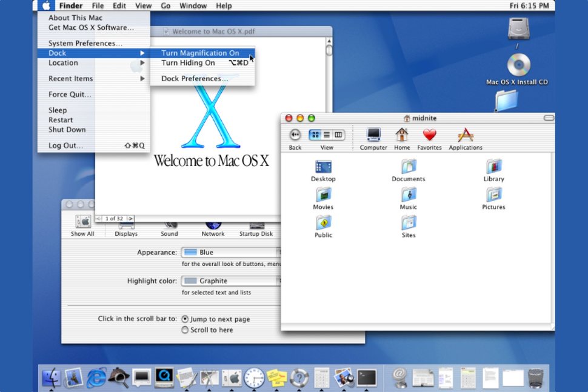
Task: Switch Finder to icon view
Action: coord(315,135)
